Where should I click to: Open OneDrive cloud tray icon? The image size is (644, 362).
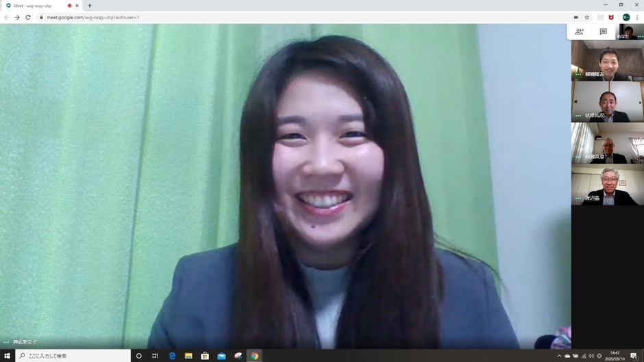(x=567, y=356)
